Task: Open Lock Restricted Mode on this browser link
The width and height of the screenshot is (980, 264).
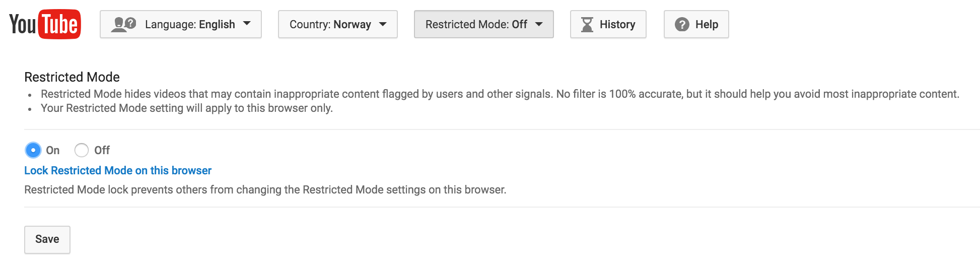Action: 118,170
